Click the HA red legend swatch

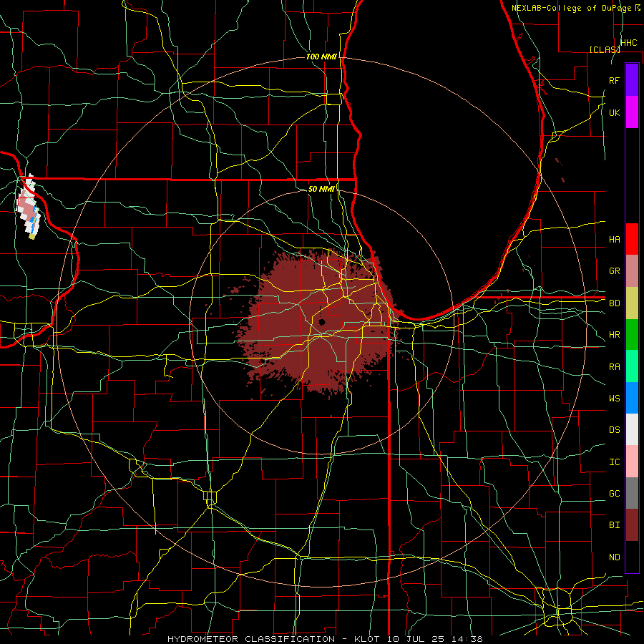click(x=632, y=239)
